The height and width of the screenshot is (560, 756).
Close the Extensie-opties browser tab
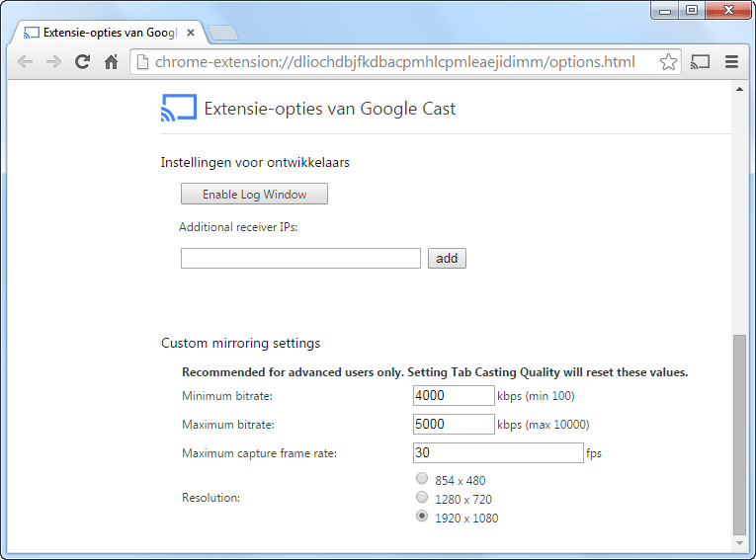[x=191, y=33]
